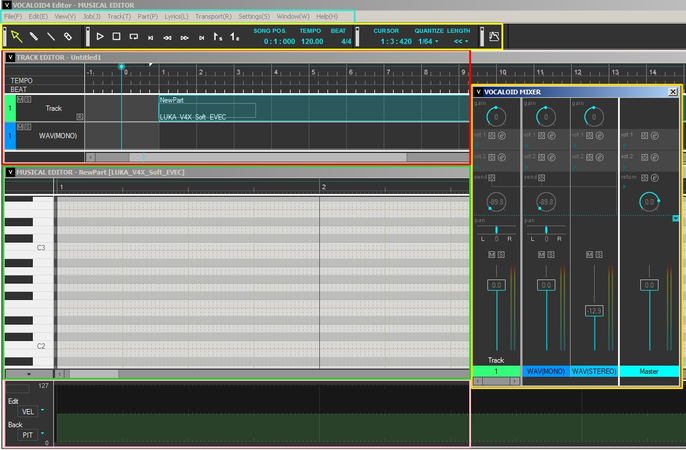This screenshot has height=450, width=686.
Task: Toggle send icon on Track mixer channel
Action: pyautogui.click(x=492, y=178)
